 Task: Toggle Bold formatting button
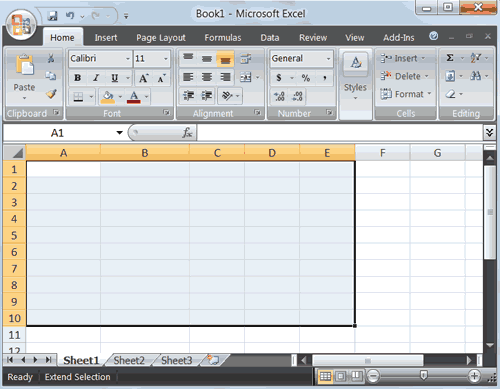click(78, 78)
